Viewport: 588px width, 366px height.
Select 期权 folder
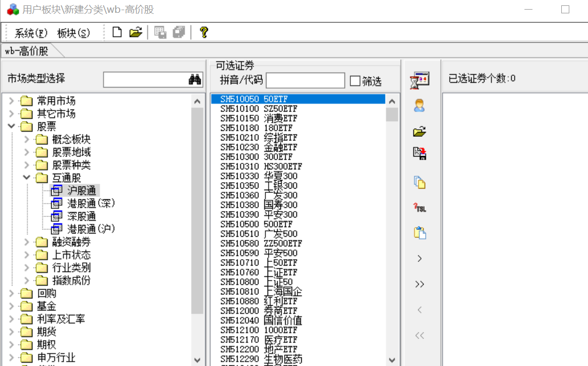tap(46, 345)
